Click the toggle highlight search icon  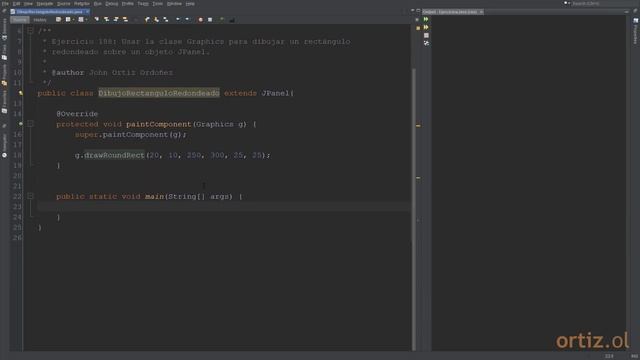(125, 19)
